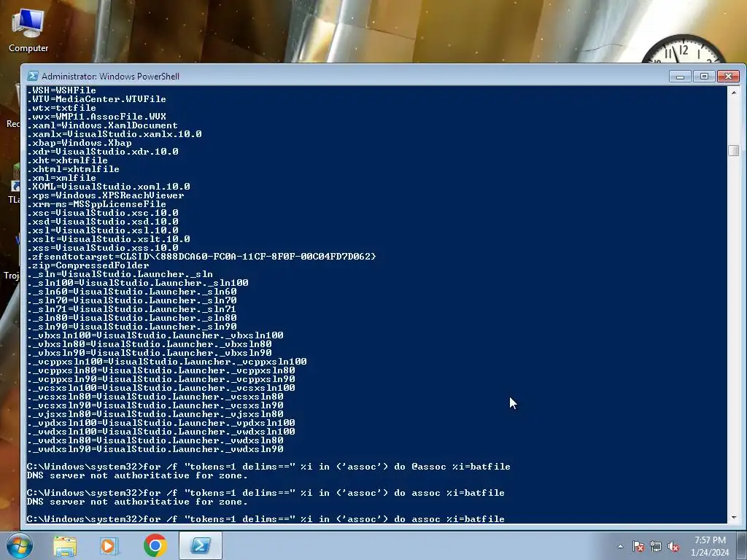747x560 pixels.
Task: Open the date and time clock
Action: [710, 546]
